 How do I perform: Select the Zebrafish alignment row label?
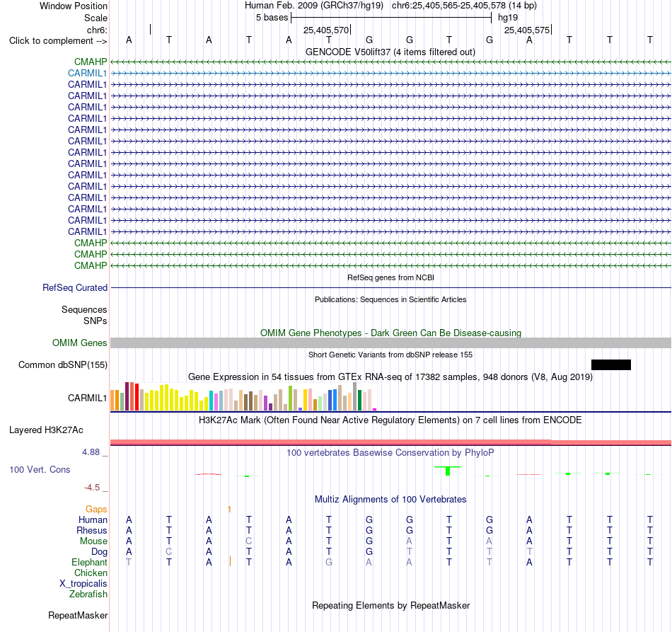click(88, 594)
